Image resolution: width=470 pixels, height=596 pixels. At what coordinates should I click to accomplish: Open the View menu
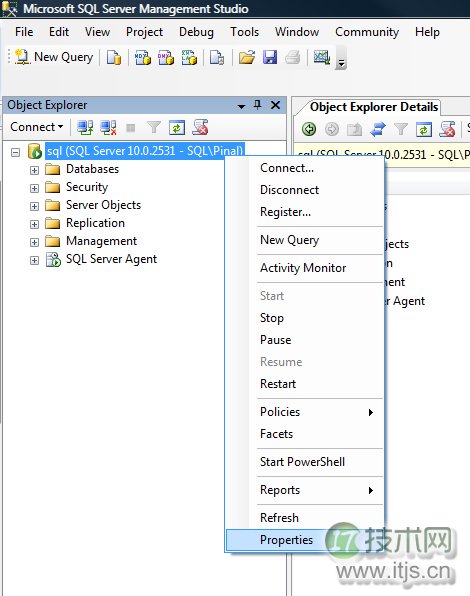point(97,32)
